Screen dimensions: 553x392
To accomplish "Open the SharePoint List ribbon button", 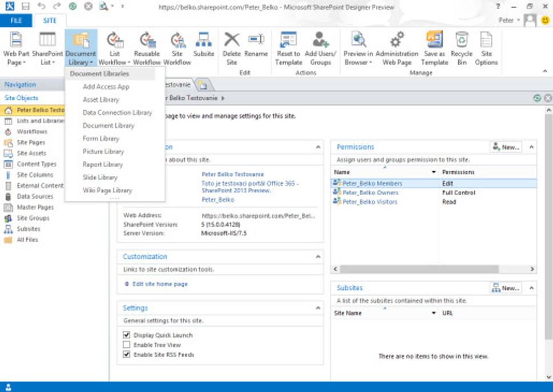I will pyautogui.click(x=47, y=49).
